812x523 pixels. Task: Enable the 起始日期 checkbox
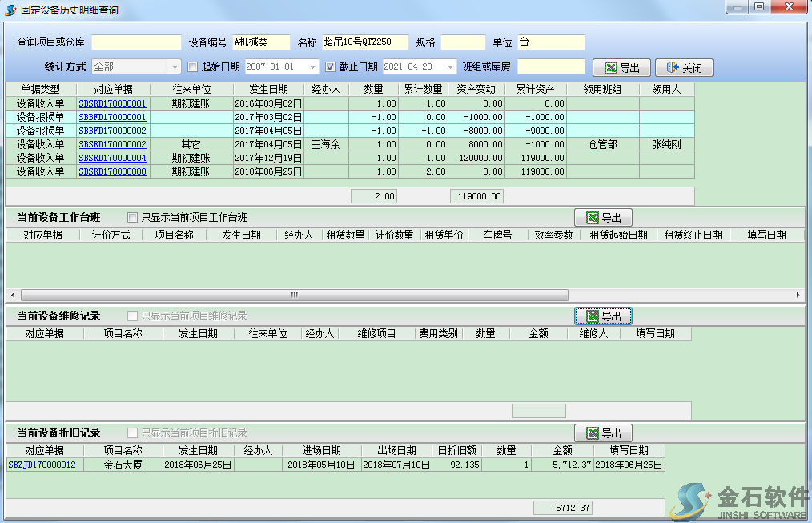pos(192,66)
